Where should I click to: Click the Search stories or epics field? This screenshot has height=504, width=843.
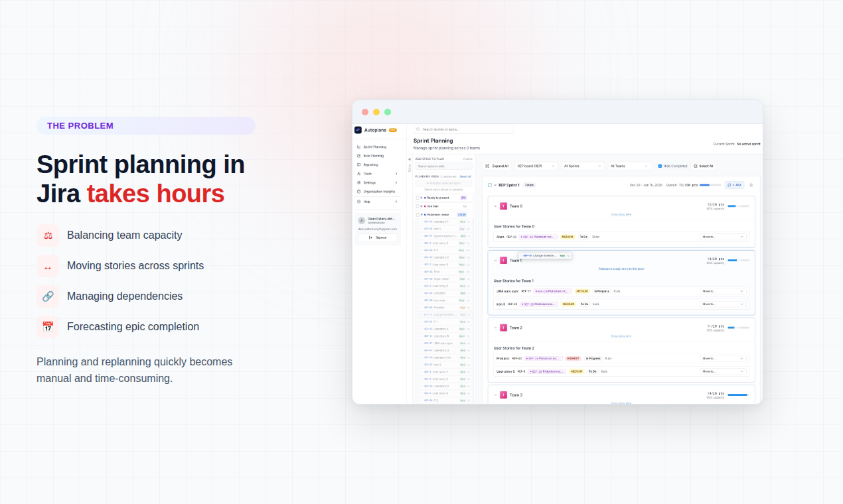pos(463,129)
